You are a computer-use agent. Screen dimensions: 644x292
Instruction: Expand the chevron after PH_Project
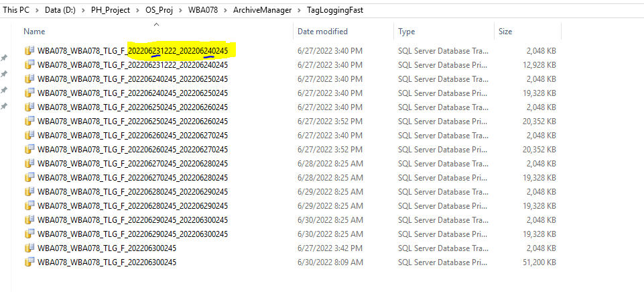pyautogui.click(x=137, y=10)
